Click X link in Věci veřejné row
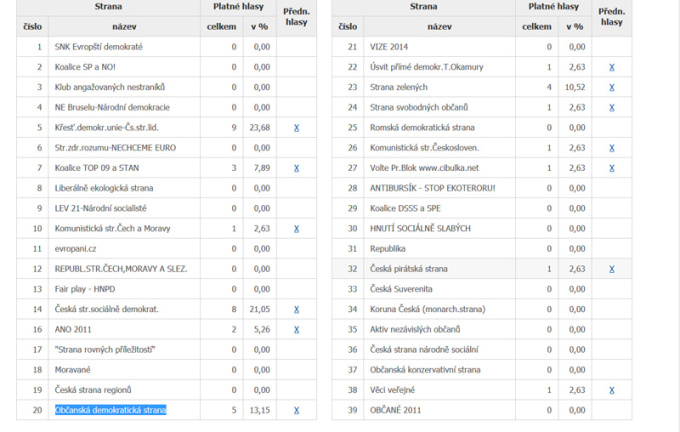 tap(612, 390)
